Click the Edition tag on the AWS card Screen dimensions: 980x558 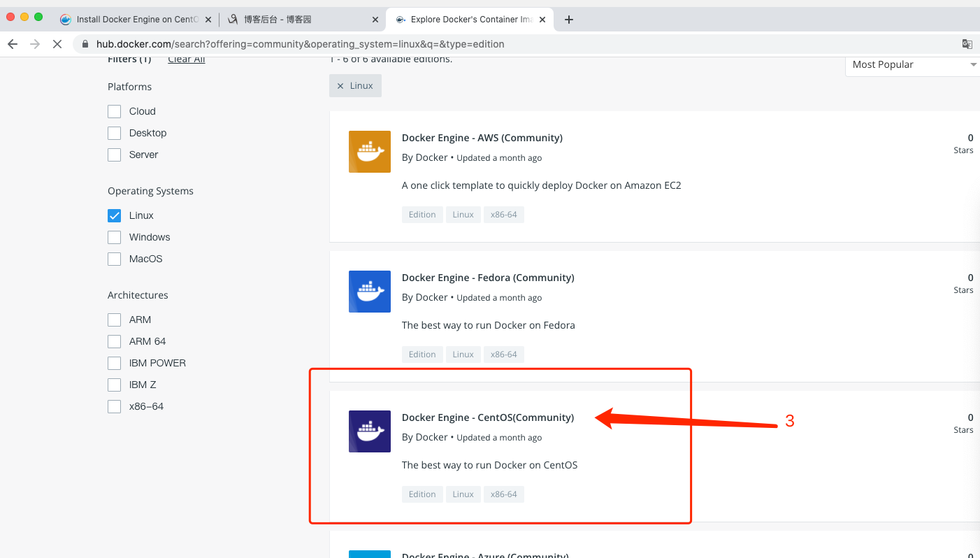tap(422, 215)
